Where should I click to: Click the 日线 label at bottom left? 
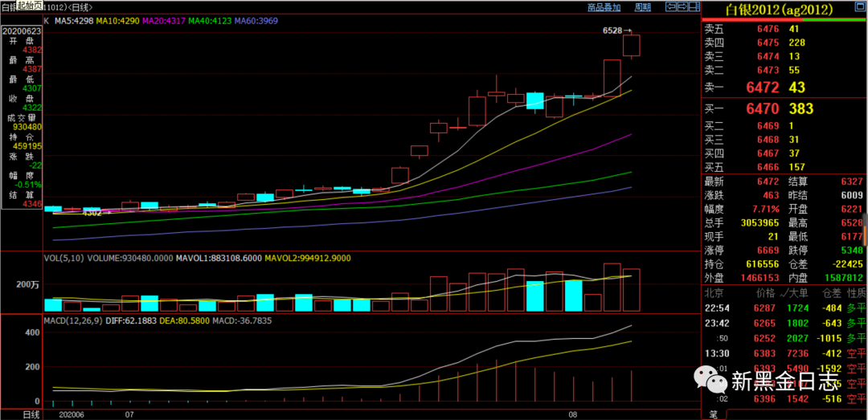pyautogui.click(x=30, y=414)
